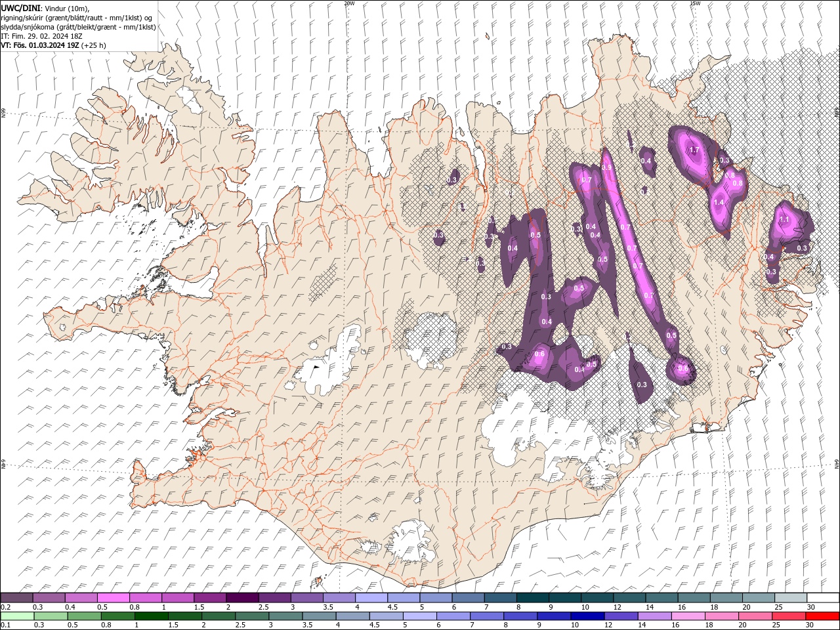The image size is (840, 630).
Task: Pick upper legend swatch between 0.2 and 0.3
Action: pyautogui.click(x=17, y=598)
